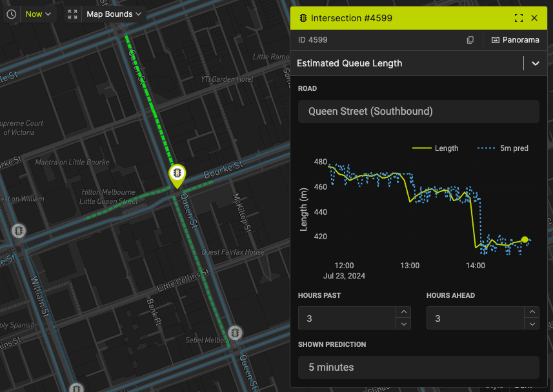Toggle the Length series in chart legend
Screen dimensions: 553x392
(436, 148)
